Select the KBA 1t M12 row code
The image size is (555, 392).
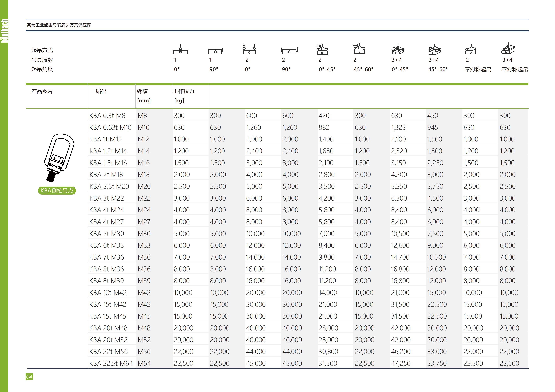pos(106,139)
